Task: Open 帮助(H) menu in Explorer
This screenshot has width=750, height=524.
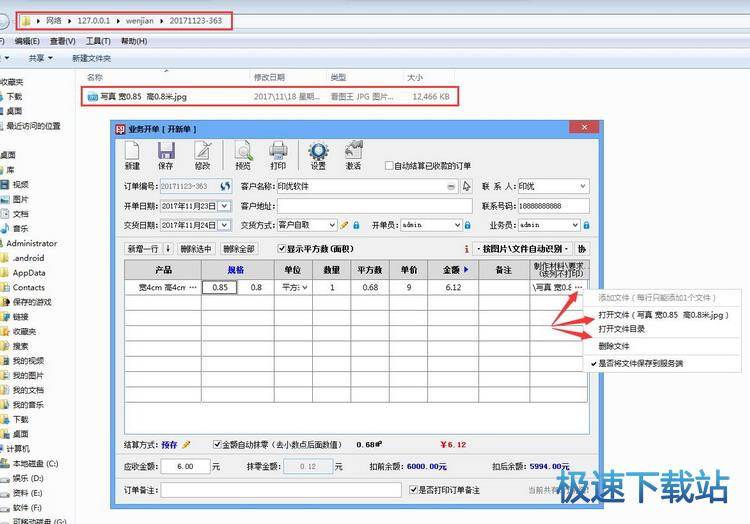Action: click(134, 41)
